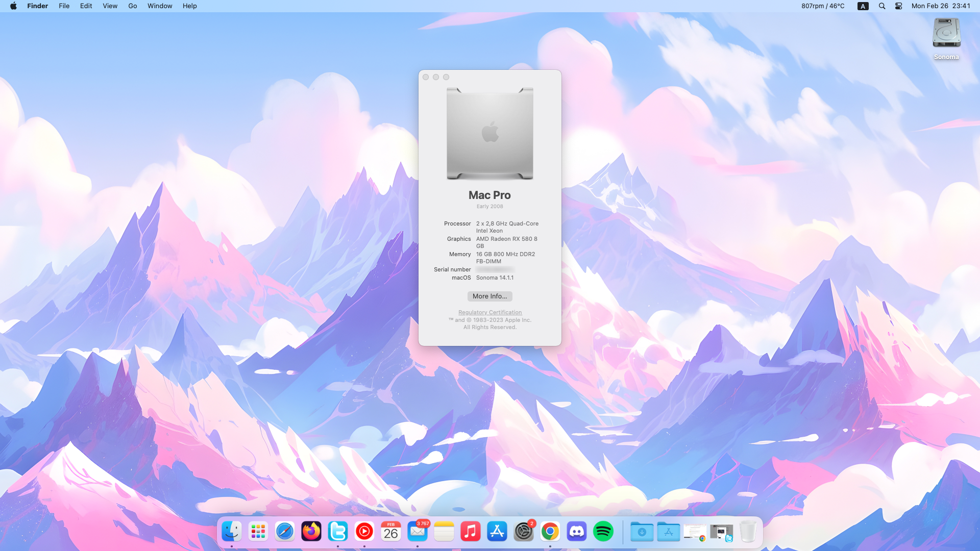The image size is (980, 551).
Task: Click the AMD Radeon RX 580 graphics value
Action: (507, 242)
